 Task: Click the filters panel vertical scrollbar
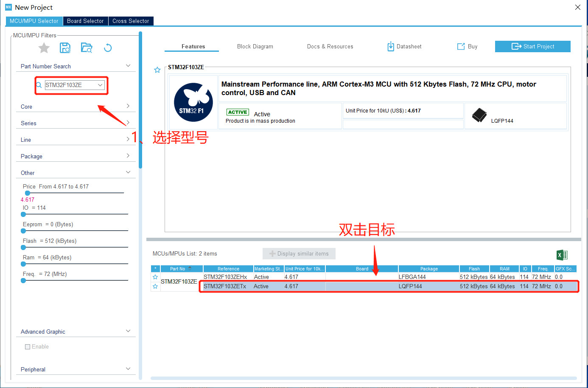coord(140,100)
